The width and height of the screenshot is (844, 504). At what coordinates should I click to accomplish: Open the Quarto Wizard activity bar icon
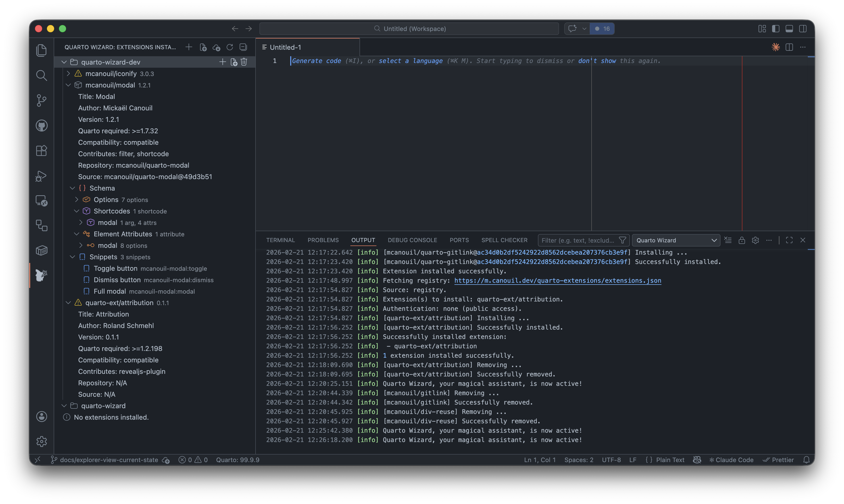tap(41, 275)
